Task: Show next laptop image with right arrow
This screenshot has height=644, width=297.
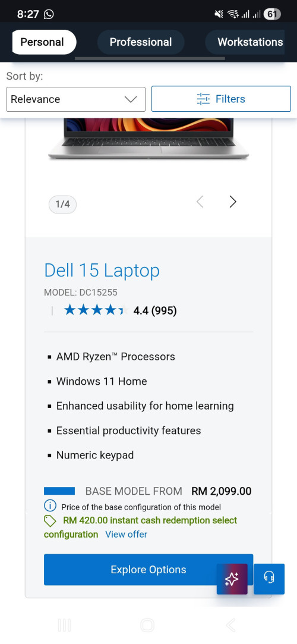Action: [233, 202]
